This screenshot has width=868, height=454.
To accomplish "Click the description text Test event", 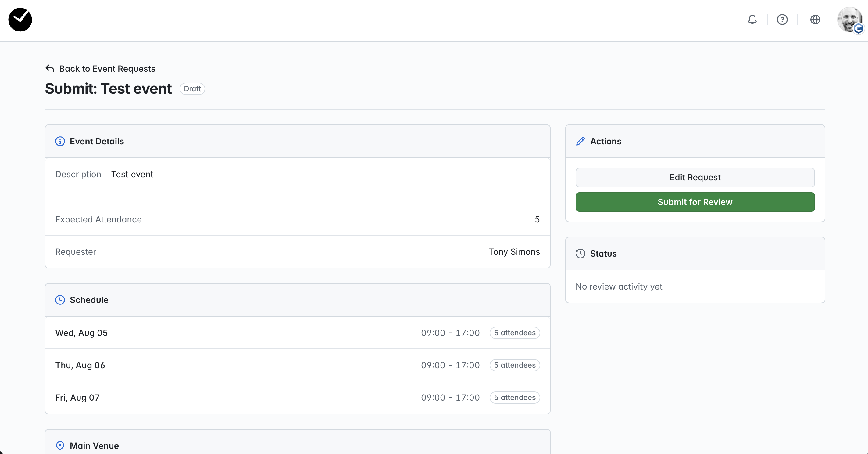I will pyautogui.click(x=132, y=174).
